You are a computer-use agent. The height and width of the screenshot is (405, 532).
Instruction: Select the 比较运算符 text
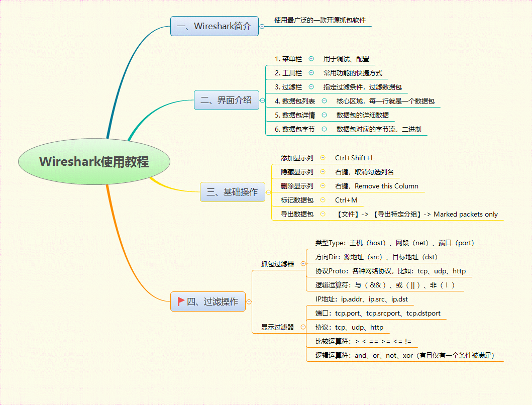pos(363,342)
